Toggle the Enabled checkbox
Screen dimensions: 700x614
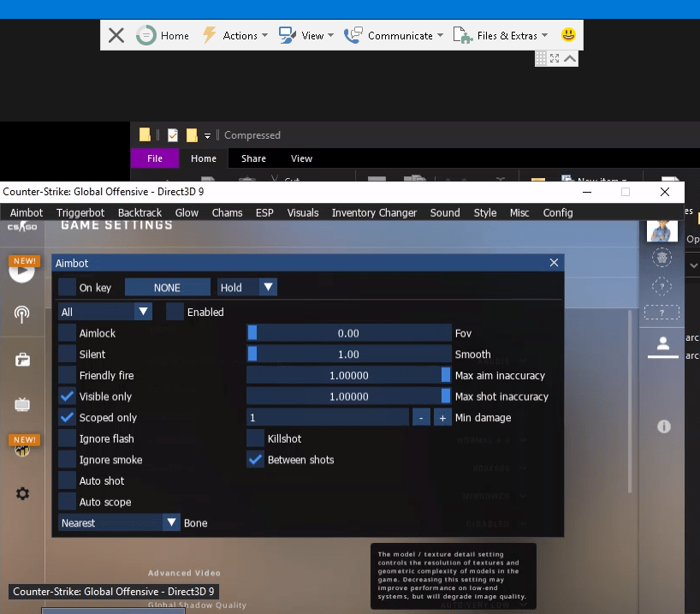click(x=175, y=312)
